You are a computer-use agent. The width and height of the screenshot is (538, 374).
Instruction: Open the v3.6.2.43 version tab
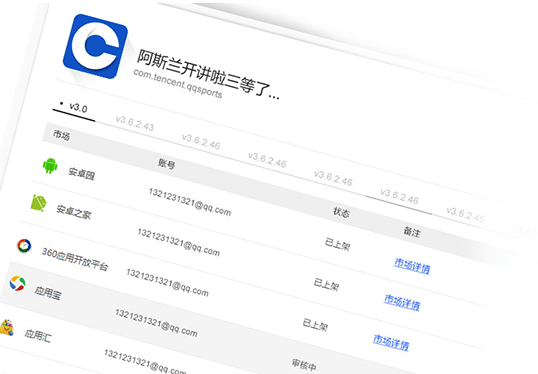coord(135,123)
